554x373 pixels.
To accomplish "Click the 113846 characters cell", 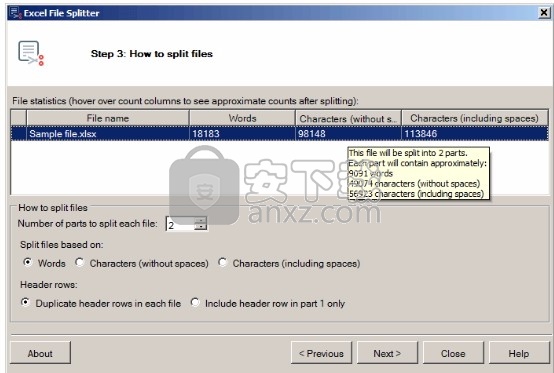I will [x=475, y=134].
